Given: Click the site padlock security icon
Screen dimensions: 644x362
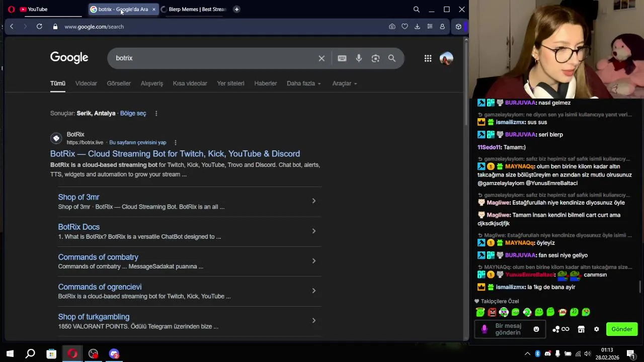Looking at the screenshot, I should (x=55, y=27).
